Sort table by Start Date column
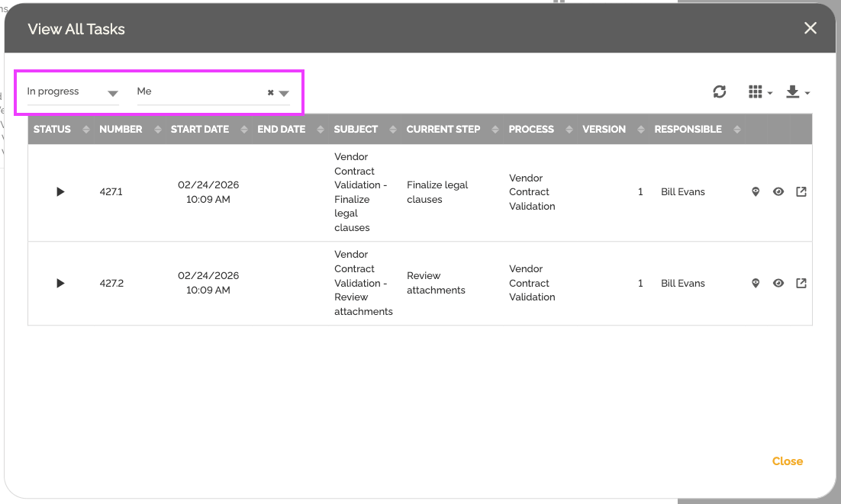Viewport: 841px width, 504px height. click(200, 130)
